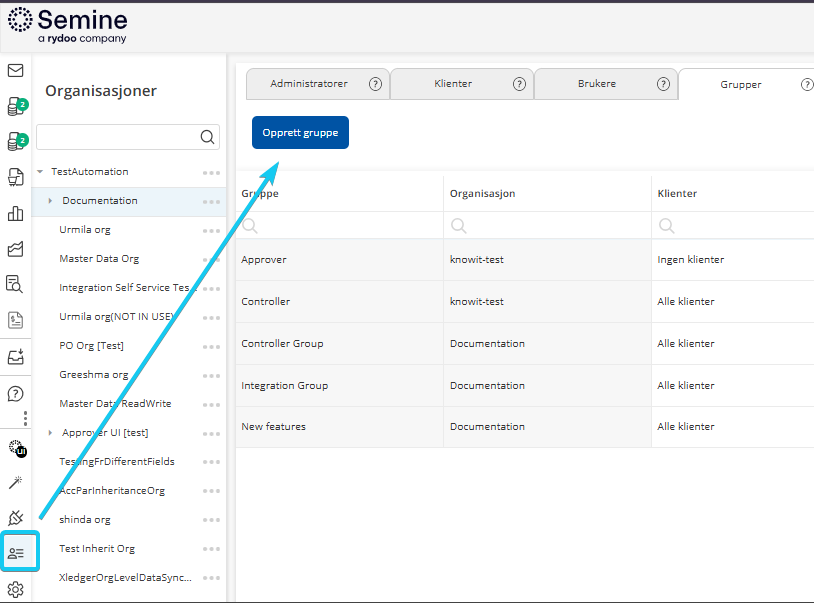Click search magnifier in Organisasjoner search box
The width and height of the screenshot is (814, 603).
[x=207, y=137]
